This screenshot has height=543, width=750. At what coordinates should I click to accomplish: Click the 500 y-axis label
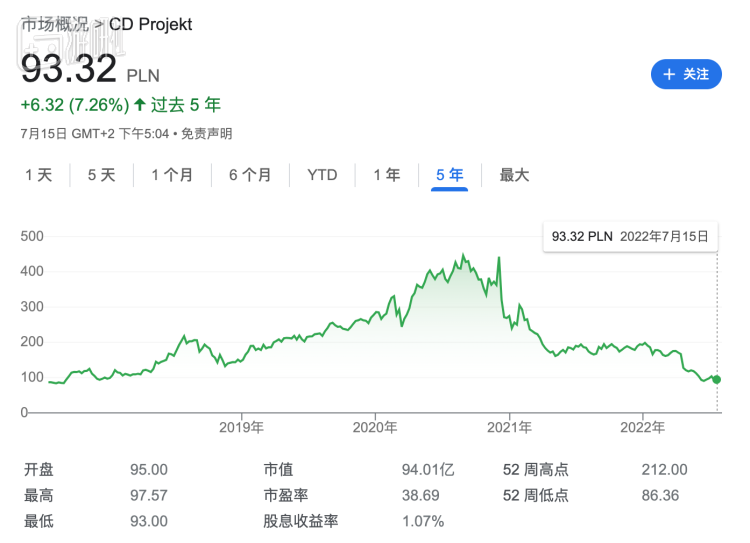pos(32,236)
